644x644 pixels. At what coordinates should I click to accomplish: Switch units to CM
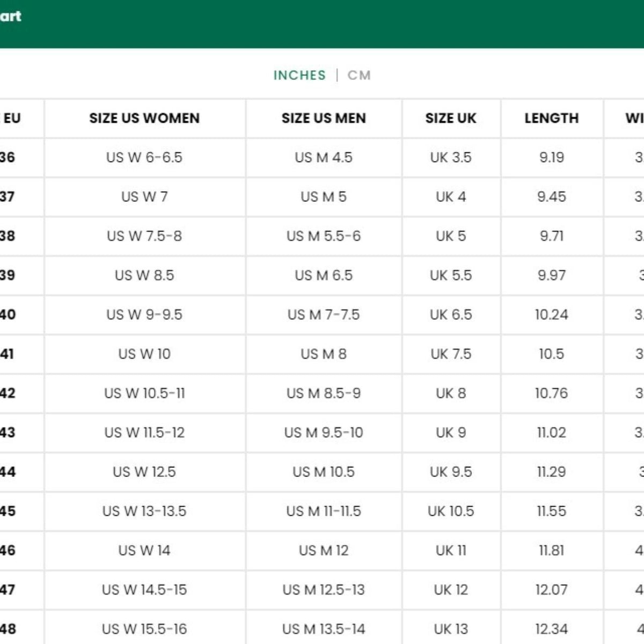[359, 75]
